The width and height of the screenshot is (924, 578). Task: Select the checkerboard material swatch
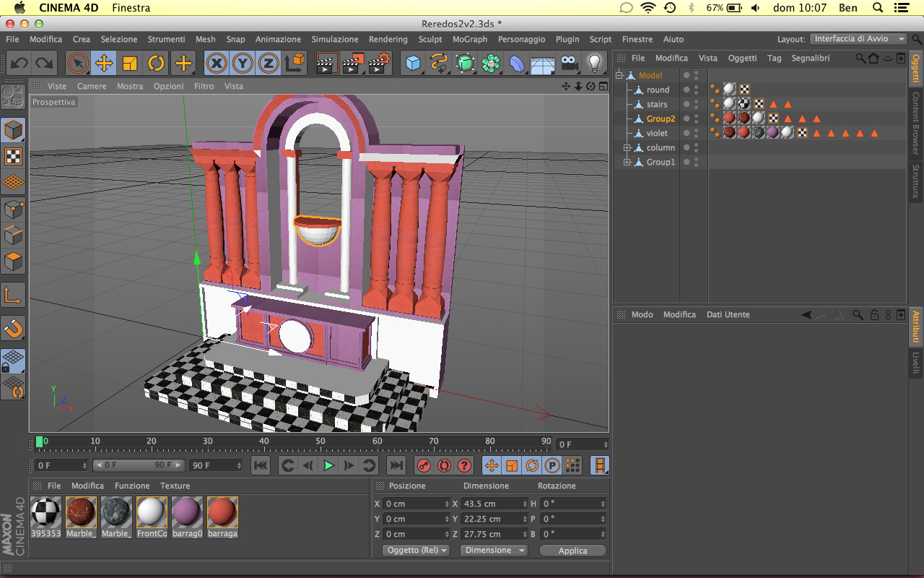coord(45,512)
